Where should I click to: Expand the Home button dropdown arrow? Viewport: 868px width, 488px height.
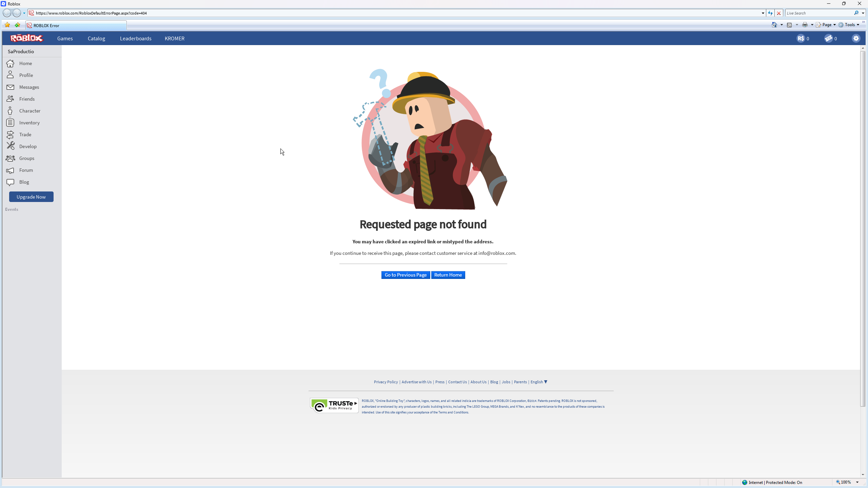click(782, 25)
